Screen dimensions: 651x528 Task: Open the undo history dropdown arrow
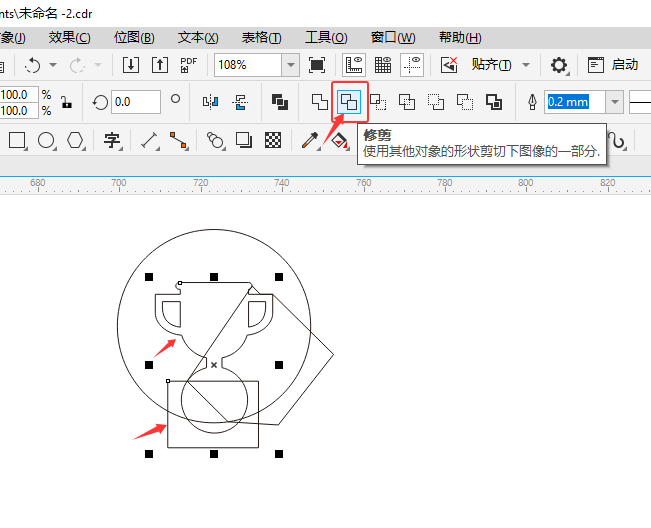click(53, 65)
